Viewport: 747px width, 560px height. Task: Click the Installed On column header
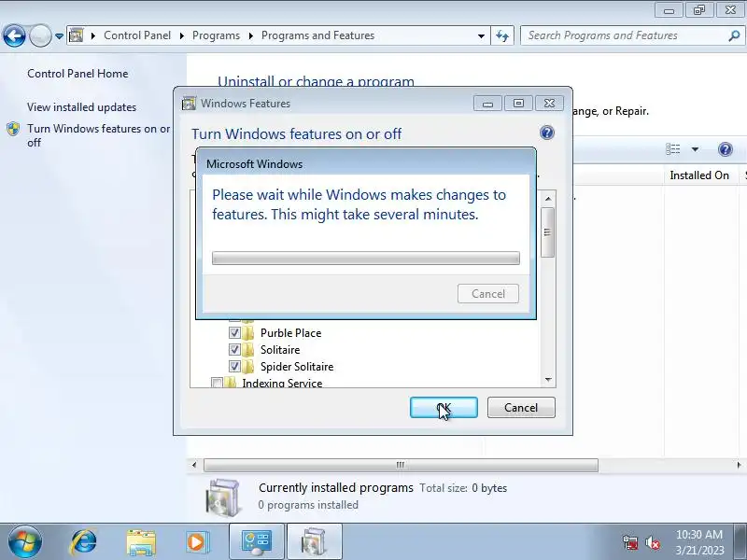tap(699, 175)
